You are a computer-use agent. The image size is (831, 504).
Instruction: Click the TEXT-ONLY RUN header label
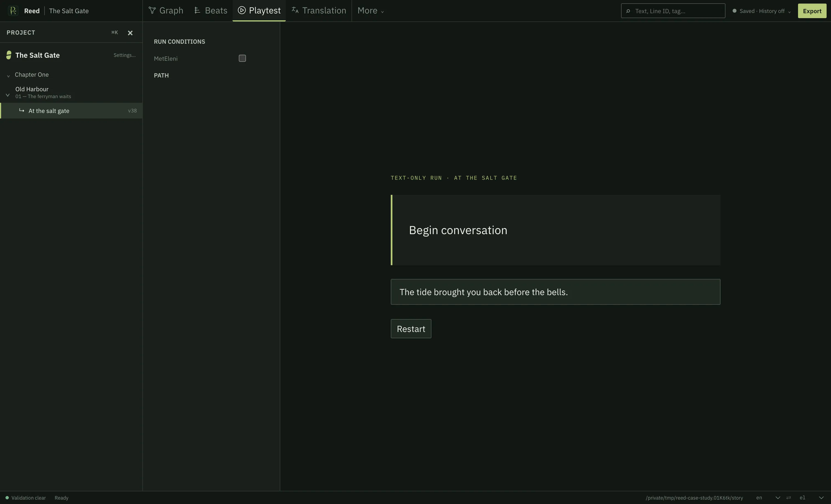point(454,178)
